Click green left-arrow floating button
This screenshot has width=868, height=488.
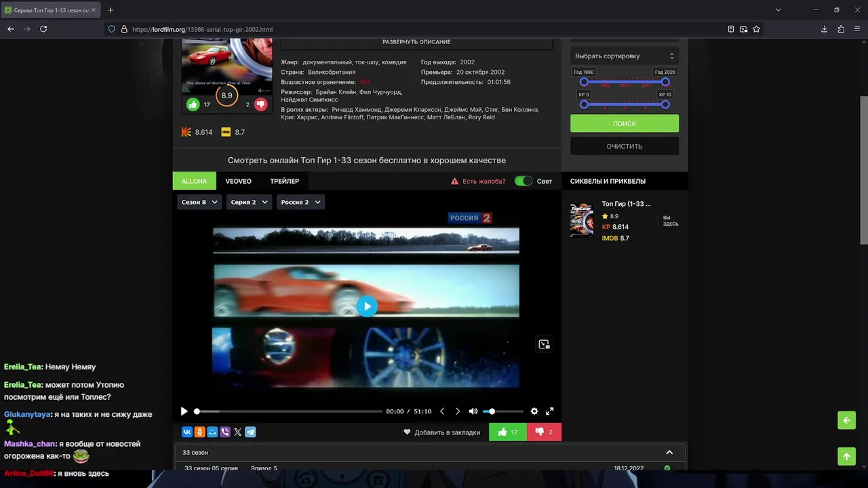(x=846, y=420)
